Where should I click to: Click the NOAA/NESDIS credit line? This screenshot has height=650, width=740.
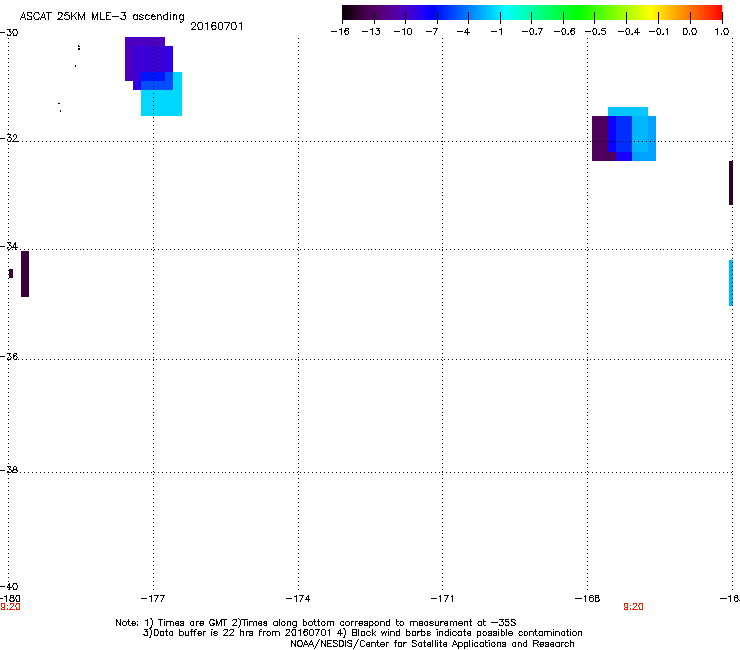coord(432,644)
